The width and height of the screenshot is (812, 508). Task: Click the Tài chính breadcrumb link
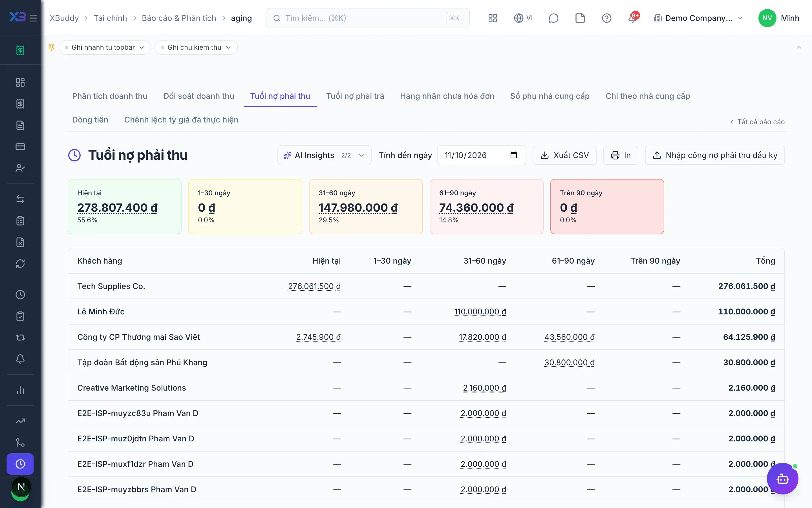tap(111, 18)
